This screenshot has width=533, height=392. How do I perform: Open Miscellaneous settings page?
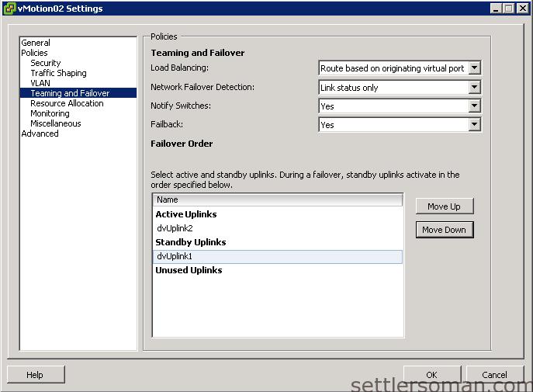tap(56, 123)
